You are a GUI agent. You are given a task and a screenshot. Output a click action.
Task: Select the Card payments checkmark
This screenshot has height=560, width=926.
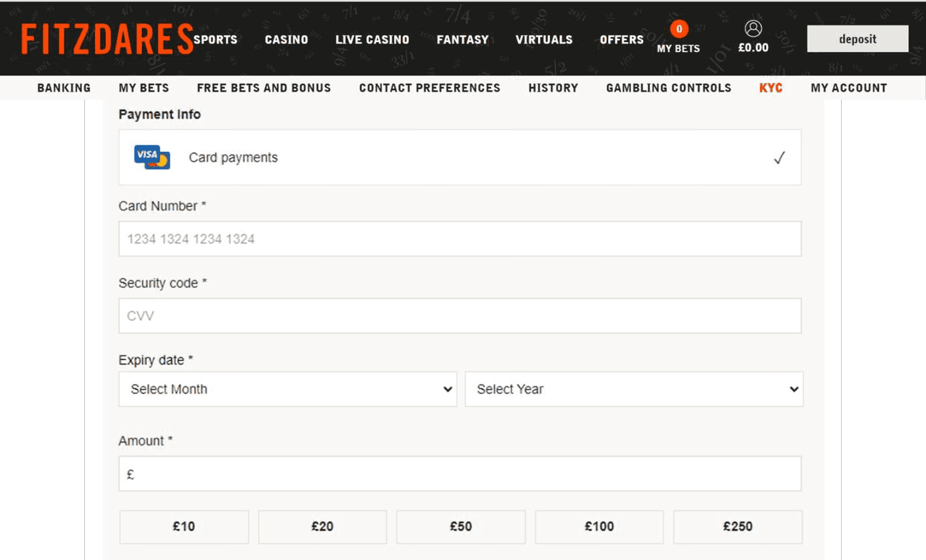[x=779, y=158]
